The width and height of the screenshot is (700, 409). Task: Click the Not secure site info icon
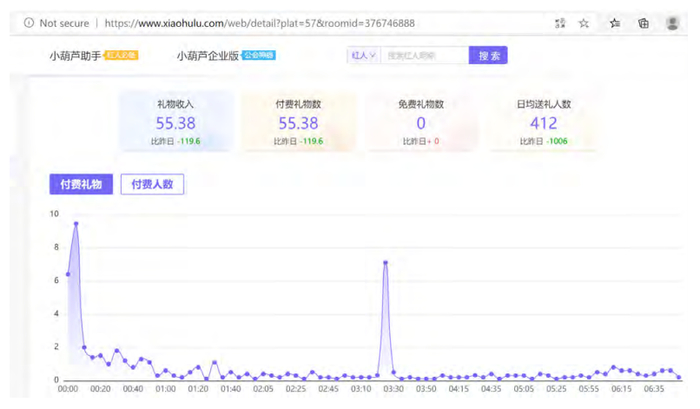(28, 23)
